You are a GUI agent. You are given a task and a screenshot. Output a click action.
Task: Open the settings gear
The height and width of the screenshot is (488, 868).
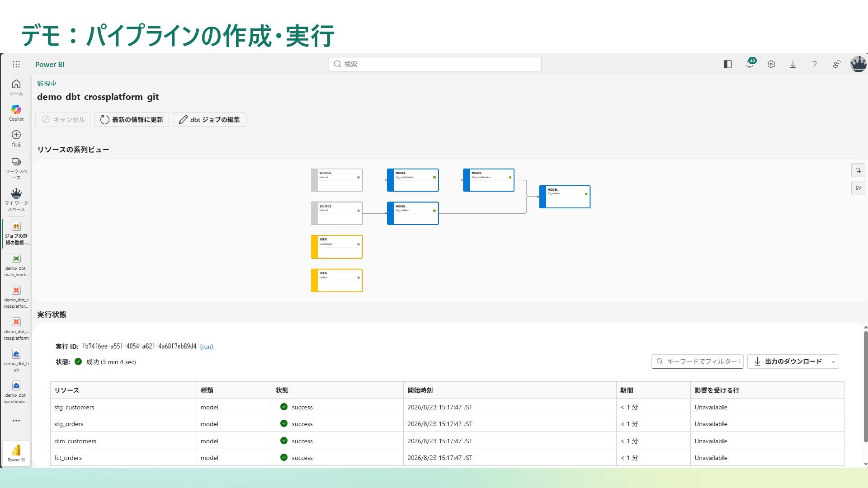tap(771, 64)
